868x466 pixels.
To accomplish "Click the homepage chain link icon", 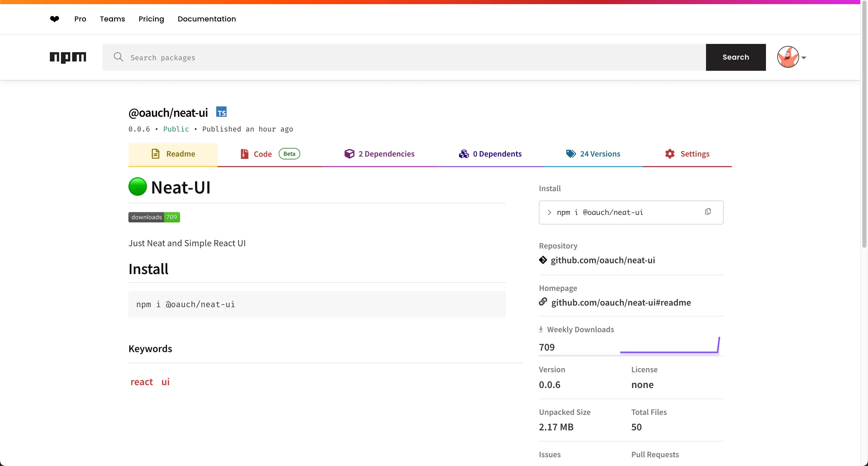I will 543,302.
